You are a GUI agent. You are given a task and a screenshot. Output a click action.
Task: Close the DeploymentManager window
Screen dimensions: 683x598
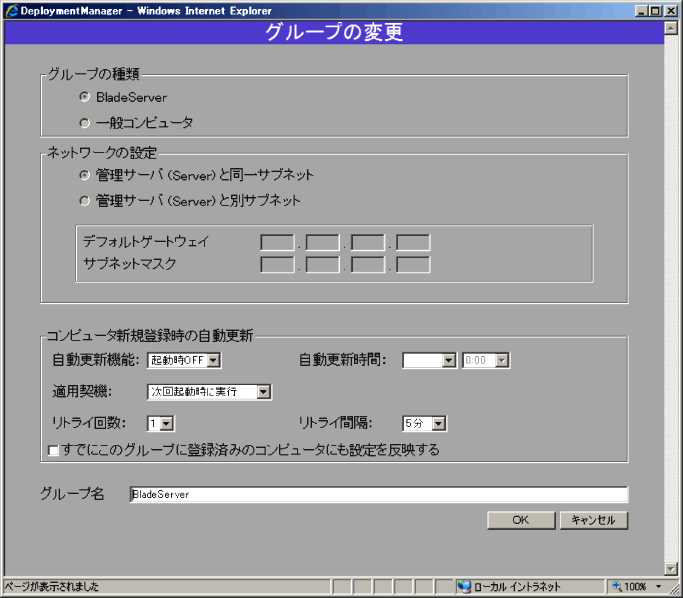[x=671, y=10]
